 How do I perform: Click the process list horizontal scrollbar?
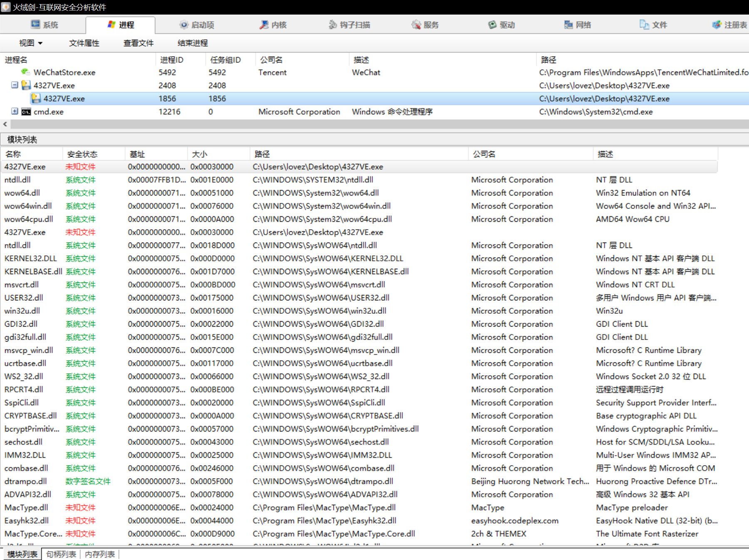coord(379,124)
